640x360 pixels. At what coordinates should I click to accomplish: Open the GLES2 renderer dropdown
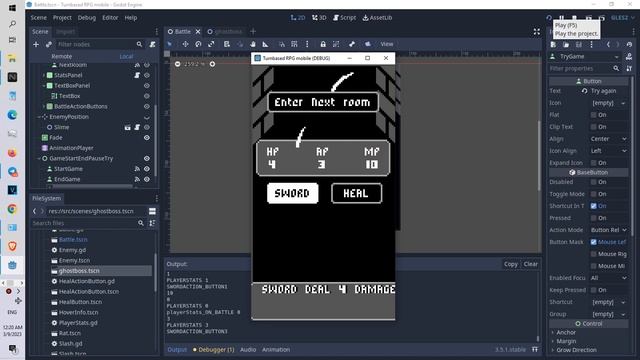[x=623, y=18]
